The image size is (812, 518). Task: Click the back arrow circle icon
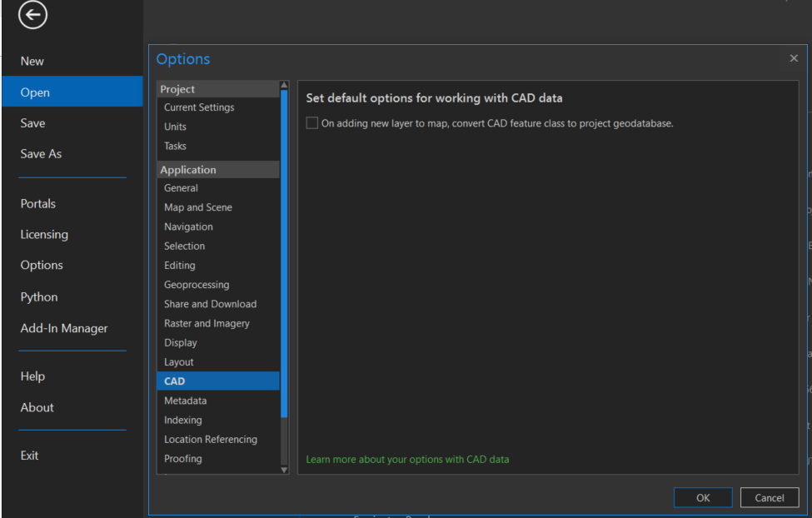point(33,15)
